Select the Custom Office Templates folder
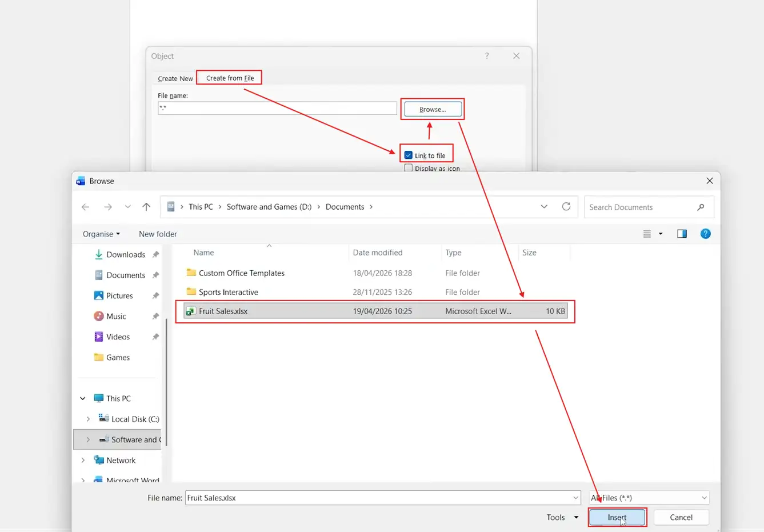The height and width of the screenshot is (532, 764). (x=242, y=273)
